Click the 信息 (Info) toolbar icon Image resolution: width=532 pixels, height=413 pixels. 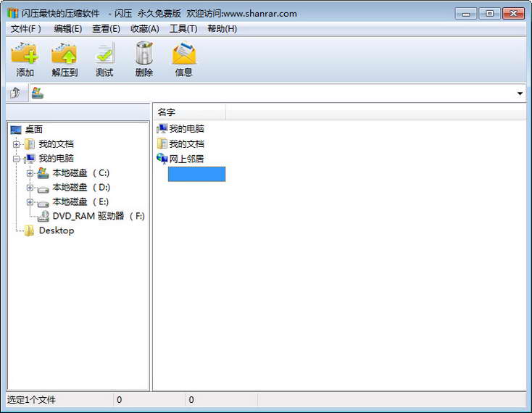click(x=183, y=54)
